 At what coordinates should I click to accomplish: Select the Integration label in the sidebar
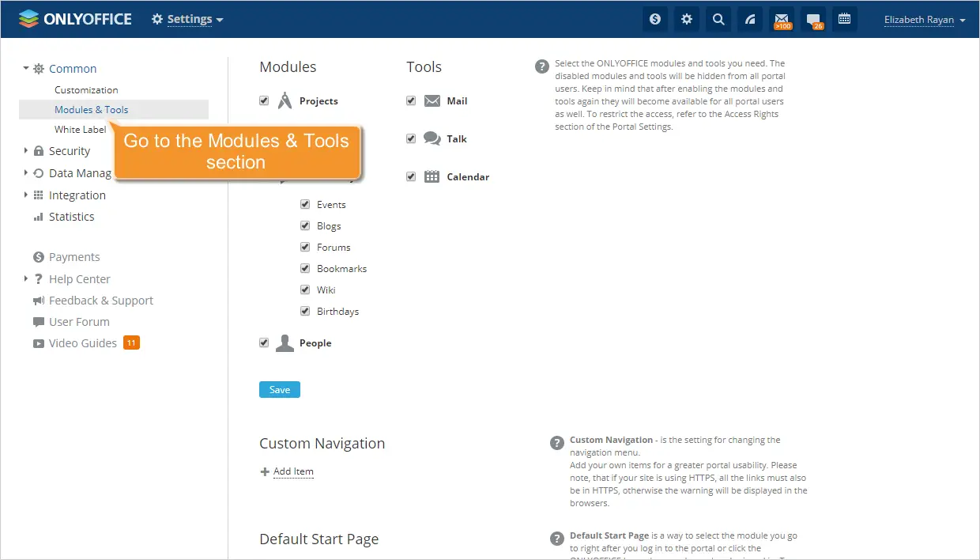(77, 195)
